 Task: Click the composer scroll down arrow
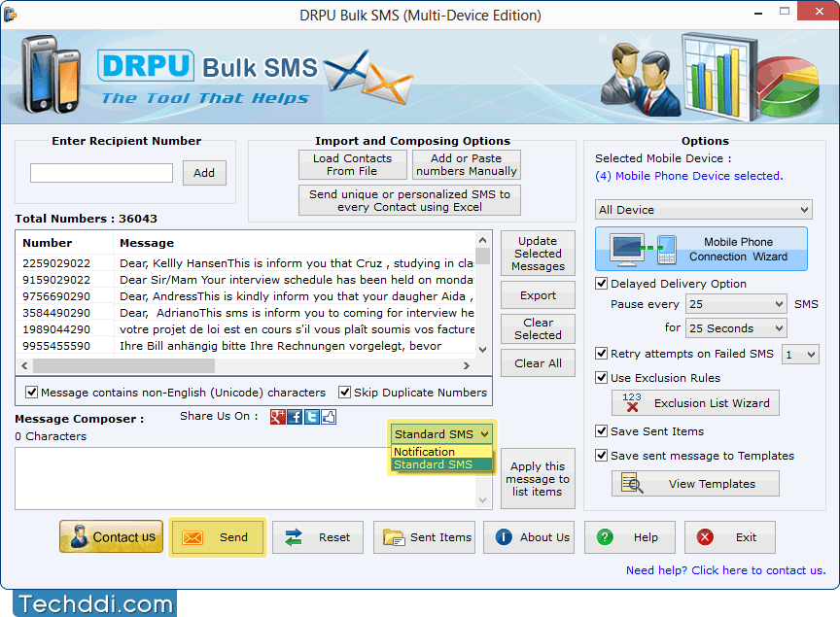(x=482, y=500)
